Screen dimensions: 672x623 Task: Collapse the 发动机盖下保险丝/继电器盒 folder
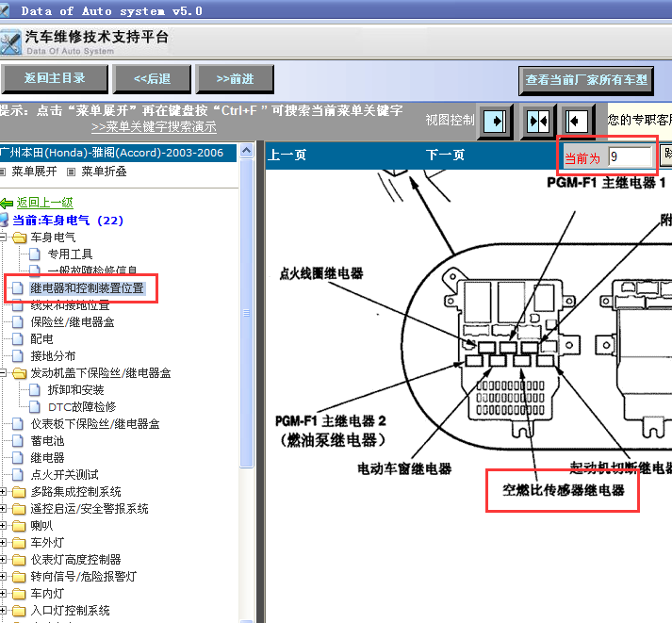[3, 373]
